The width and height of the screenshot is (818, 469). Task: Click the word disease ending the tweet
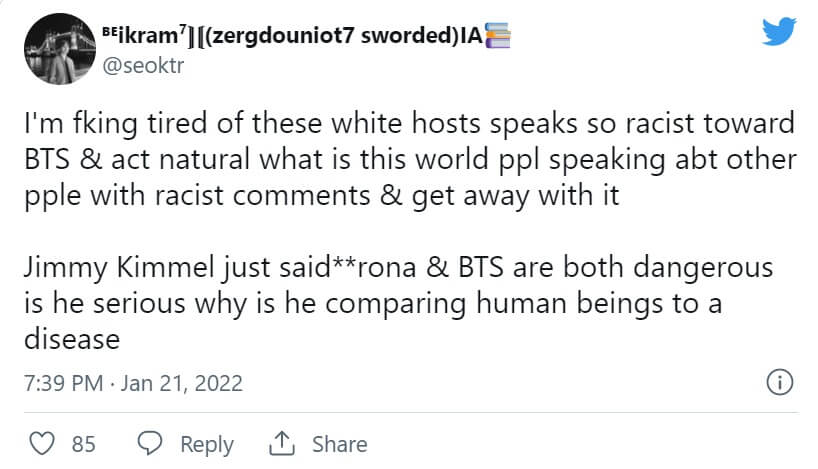pyautogui.click(x=70, y=338)
